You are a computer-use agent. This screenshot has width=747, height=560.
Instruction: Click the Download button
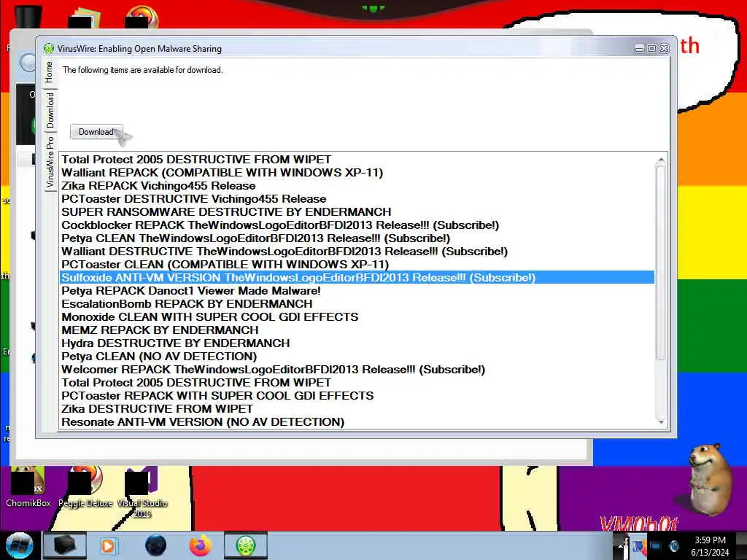(96, 132)
